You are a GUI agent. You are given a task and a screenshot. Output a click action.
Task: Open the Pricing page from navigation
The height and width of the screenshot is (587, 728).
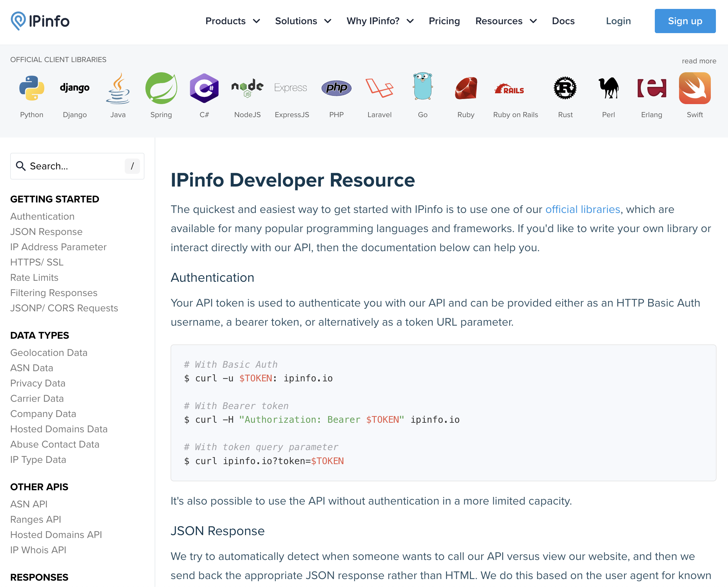point(444,21)
